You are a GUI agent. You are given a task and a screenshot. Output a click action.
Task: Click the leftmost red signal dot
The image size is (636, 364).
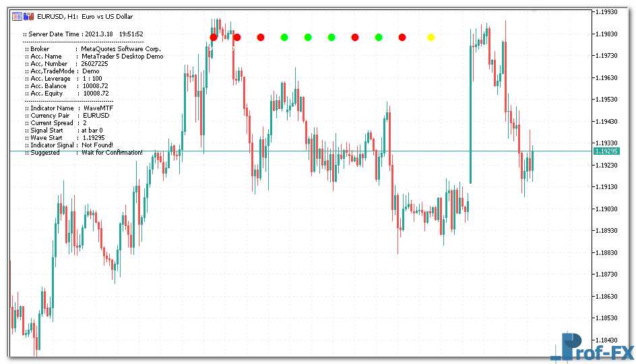point(214,38)
